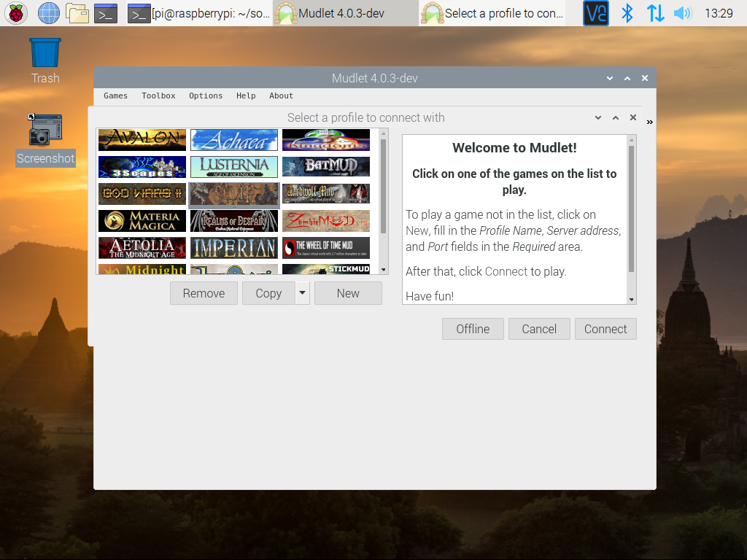The height and width of the screenshot is (560, 747).
Task: Click the 13:29 clock in the taskbar
Action: (719, 13)
